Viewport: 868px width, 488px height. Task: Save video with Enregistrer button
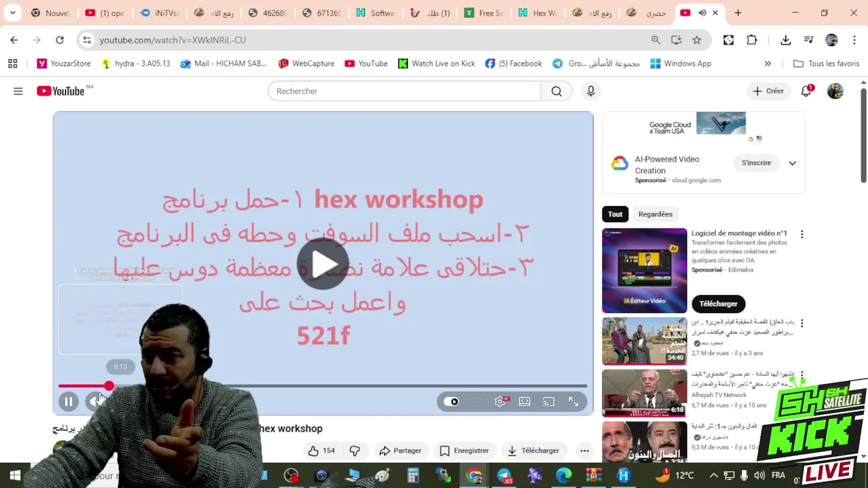465,451
